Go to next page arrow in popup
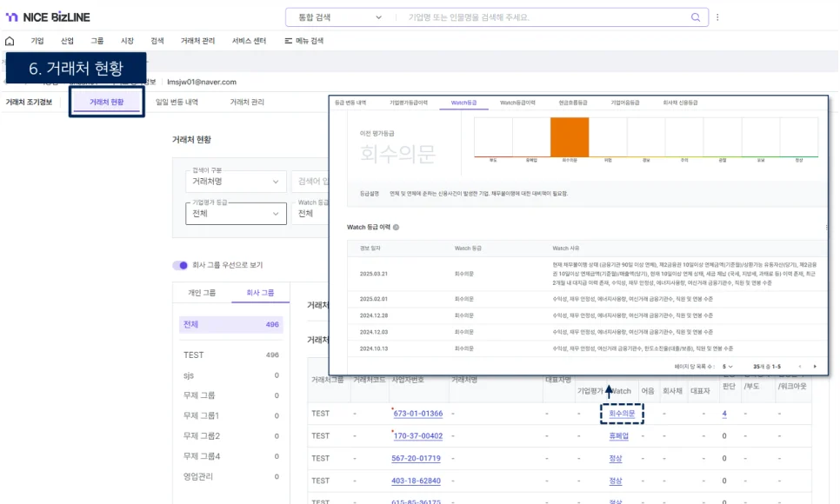The image size is (840, 504). 815,366
